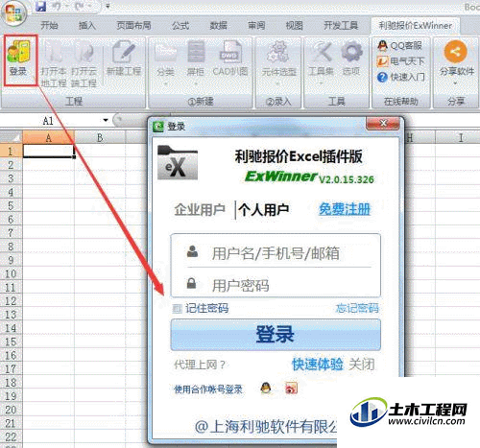Expand the 分享软件 dropdown arrow

pyautogui.click(x=456, y=83)
